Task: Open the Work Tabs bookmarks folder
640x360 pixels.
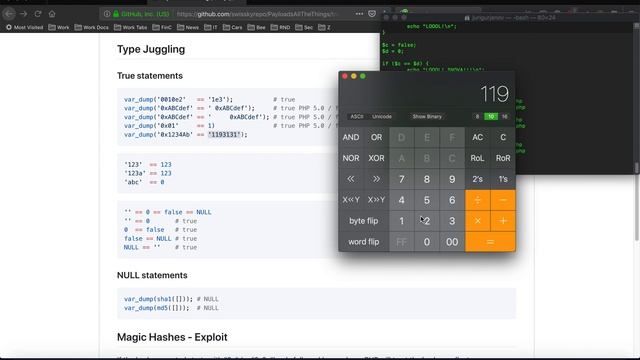Action: (131, 27)
